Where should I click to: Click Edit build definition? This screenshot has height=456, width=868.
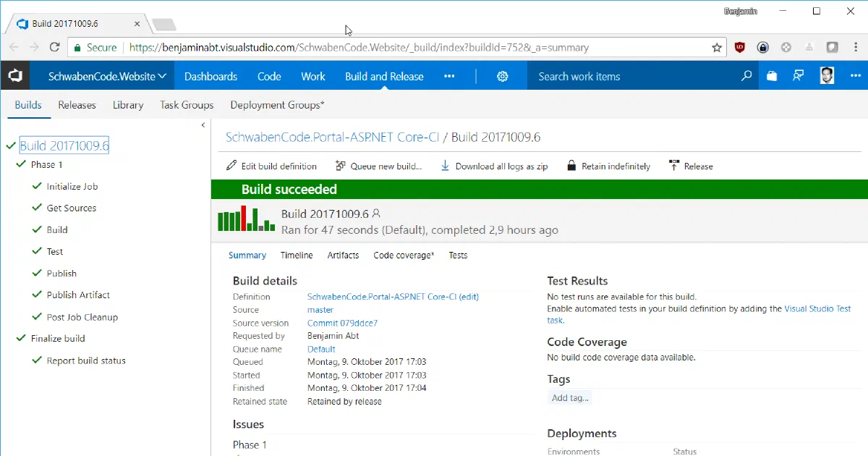pos(272,166)
